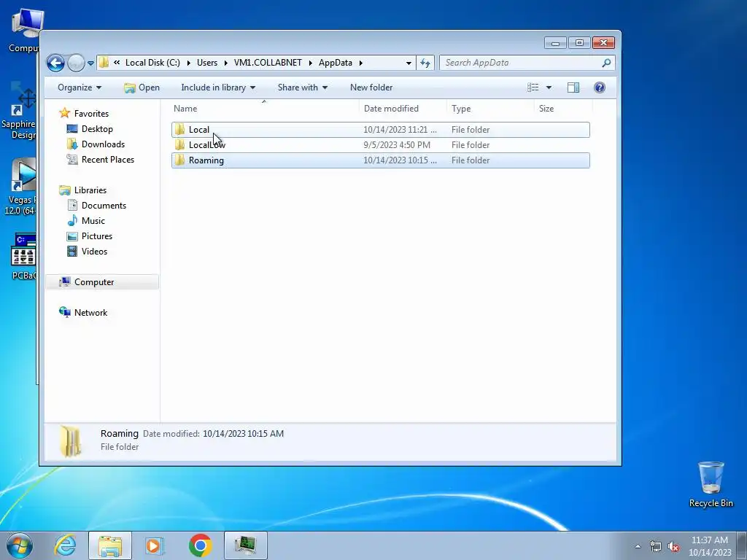Select VM1.COLLABNET in the address path
The width and height of the screenshot is (747, 560).
pyautogui.click(x=268, y=63)
